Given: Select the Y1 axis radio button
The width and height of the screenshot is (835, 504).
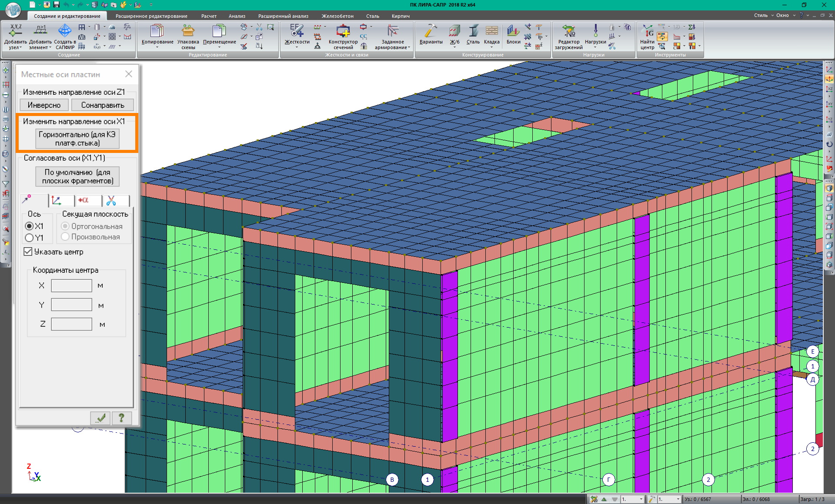Looking at the screenshot, I should [x=30, y=238].
